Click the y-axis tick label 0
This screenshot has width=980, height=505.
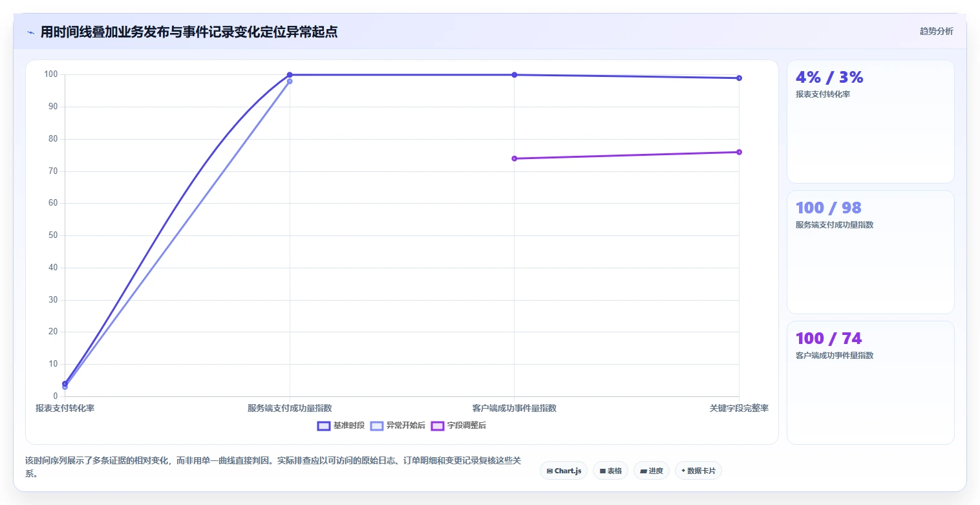56,396
